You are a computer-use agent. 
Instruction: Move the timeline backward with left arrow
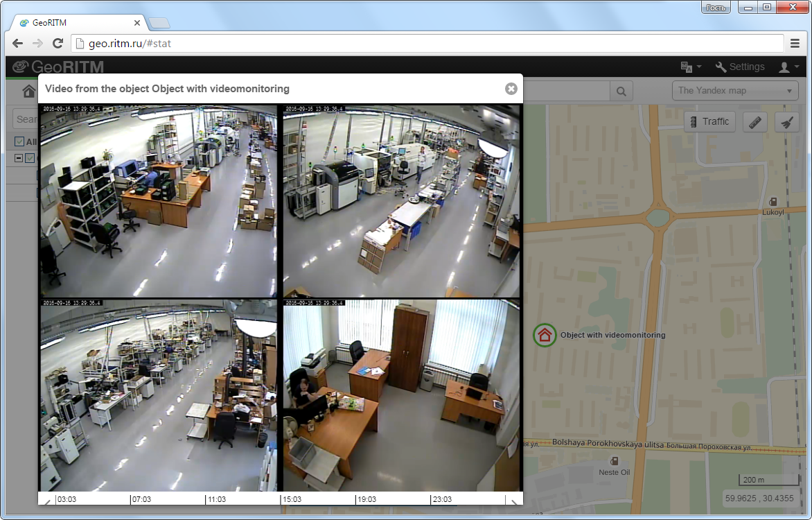[47, 501]
